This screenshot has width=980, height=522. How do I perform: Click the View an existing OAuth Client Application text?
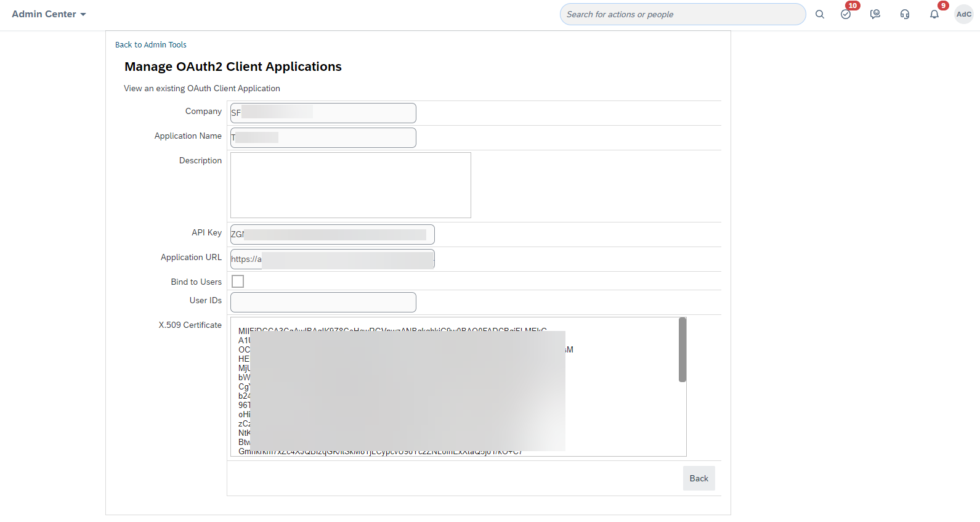(202, 89)
